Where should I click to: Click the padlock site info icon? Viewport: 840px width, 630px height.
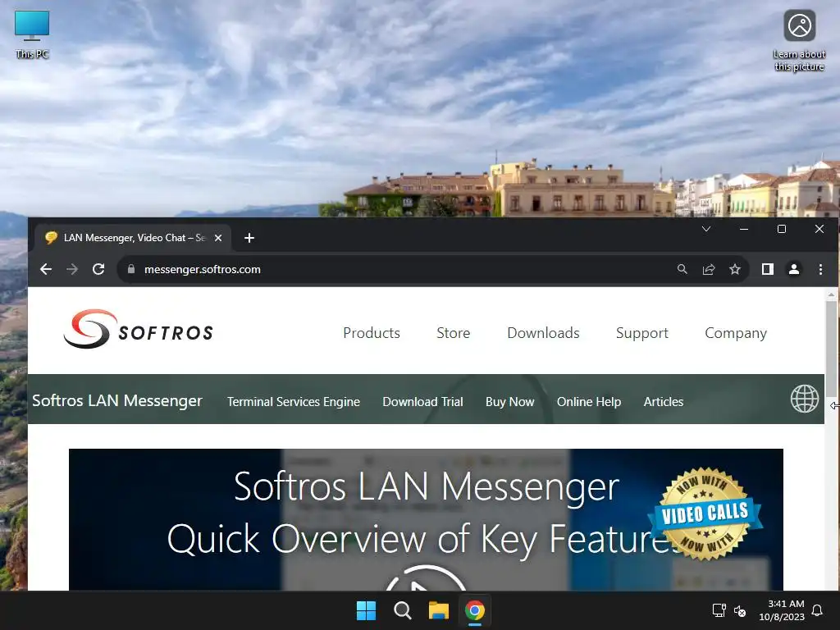click(x=131, y=269)
